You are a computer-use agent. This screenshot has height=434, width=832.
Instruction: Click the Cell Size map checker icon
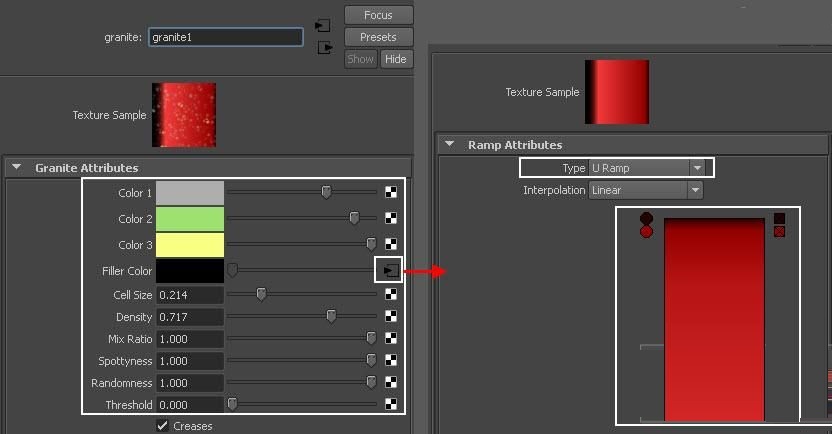pos(391,294)
